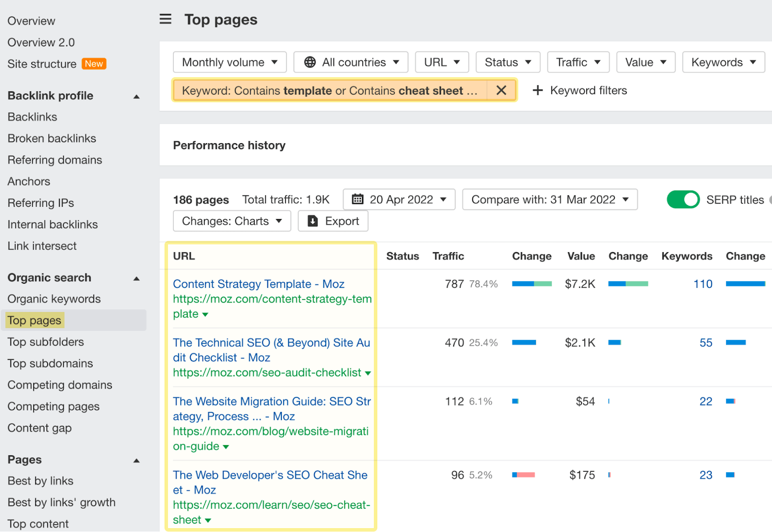Open the Monthly volume dropdown
The width and height of the screenshot is (772, 532).
click(x=229, y=62)
